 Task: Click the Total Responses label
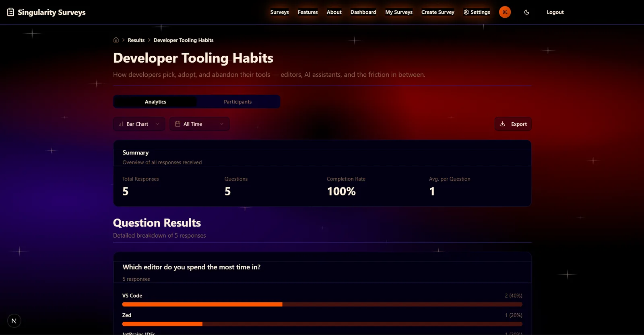tap(140, 179)
